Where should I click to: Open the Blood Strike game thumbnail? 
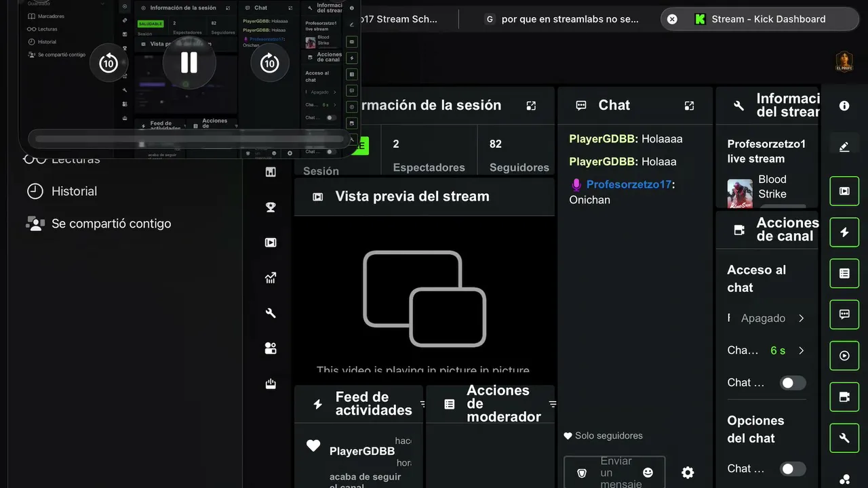(x=740, y=193)
